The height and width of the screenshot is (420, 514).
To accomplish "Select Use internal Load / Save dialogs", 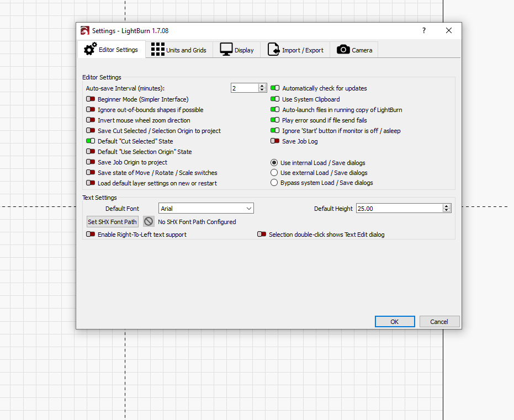I will 274,162.
